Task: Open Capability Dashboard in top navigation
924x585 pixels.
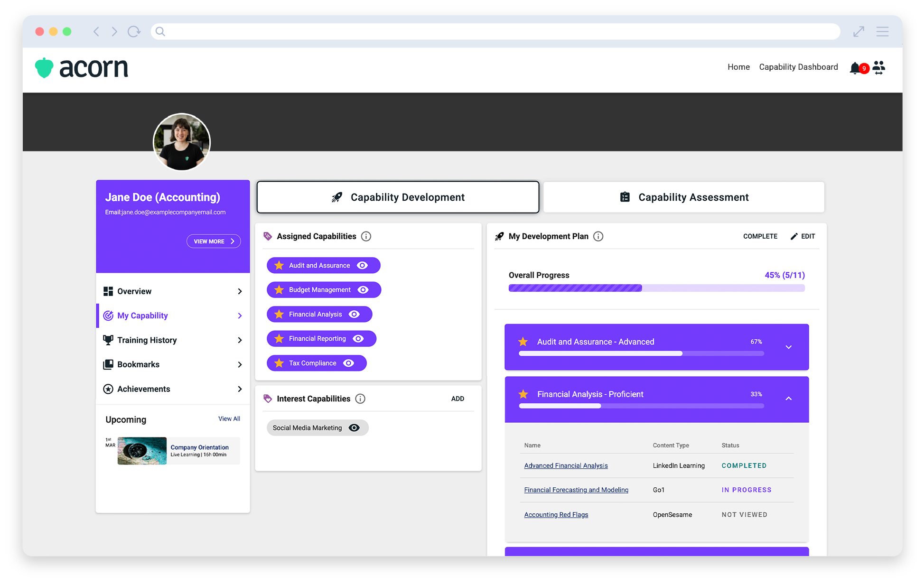Action: [x=798, y=67]
